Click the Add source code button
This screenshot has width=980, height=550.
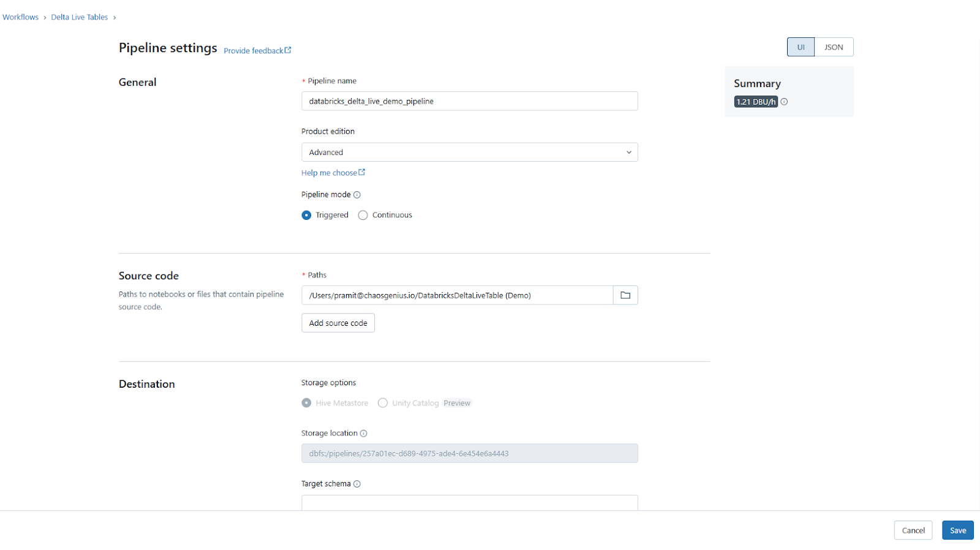click(x=337, y=323)
